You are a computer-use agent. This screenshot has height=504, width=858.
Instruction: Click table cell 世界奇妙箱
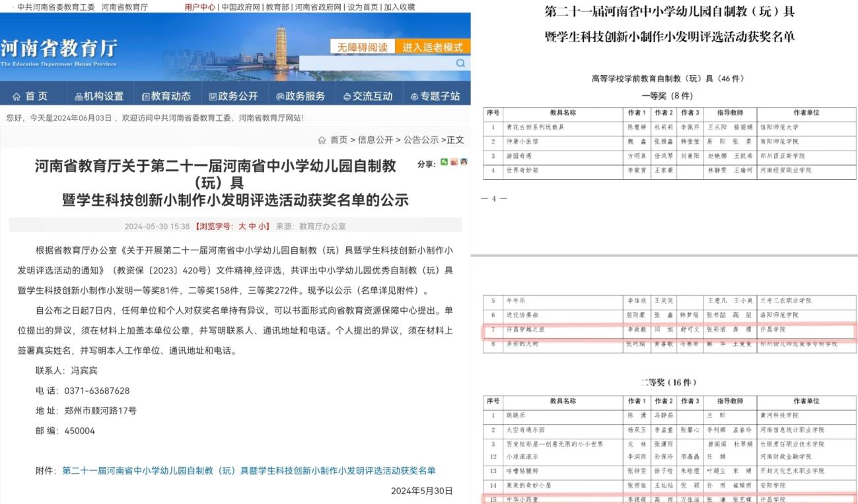522,170
